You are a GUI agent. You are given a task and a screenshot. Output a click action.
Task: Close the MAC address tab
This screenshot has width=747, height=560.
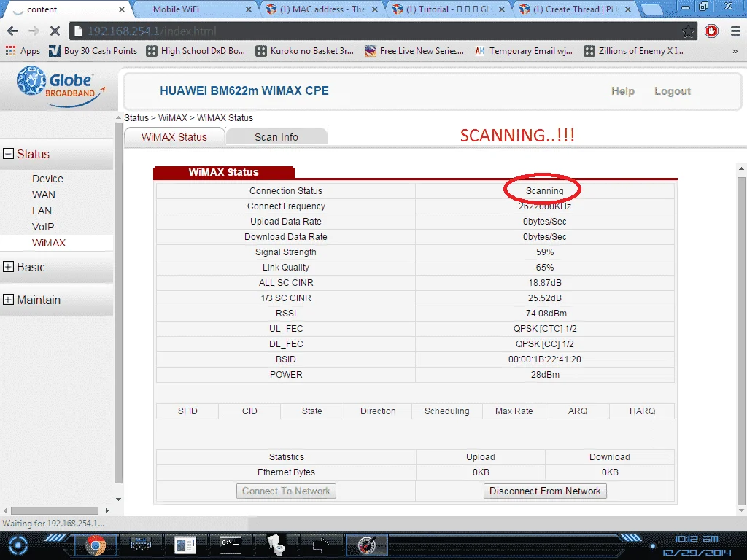pos(375,9)
